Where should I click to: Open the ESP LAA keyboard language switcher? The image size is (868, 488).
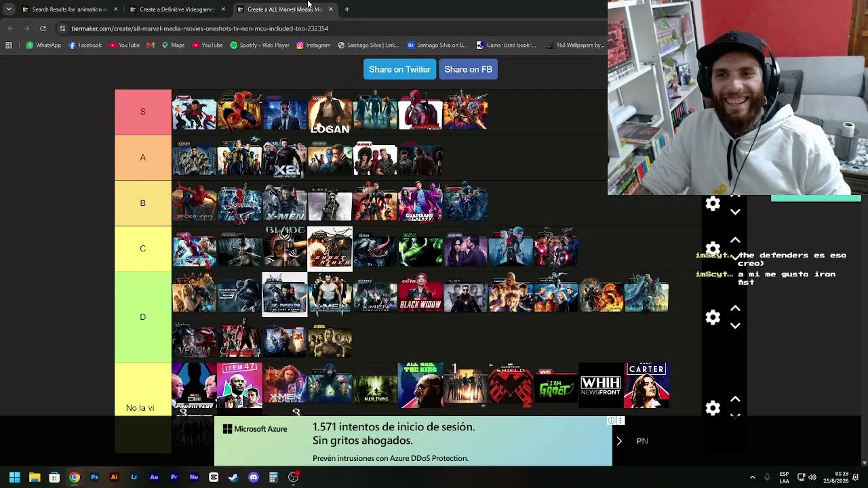click(785, 477)
